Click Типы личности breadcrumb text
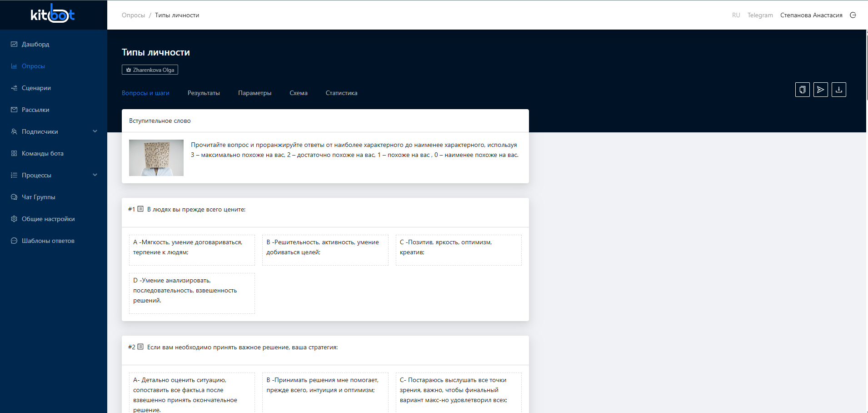This screenshot has height=413, width=868. pos(177,15)
